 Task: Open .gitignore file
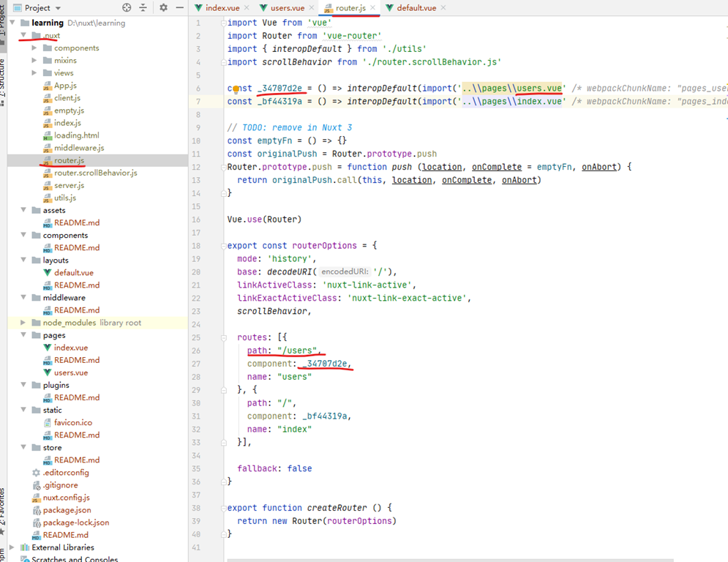click(x=60, y=485)
